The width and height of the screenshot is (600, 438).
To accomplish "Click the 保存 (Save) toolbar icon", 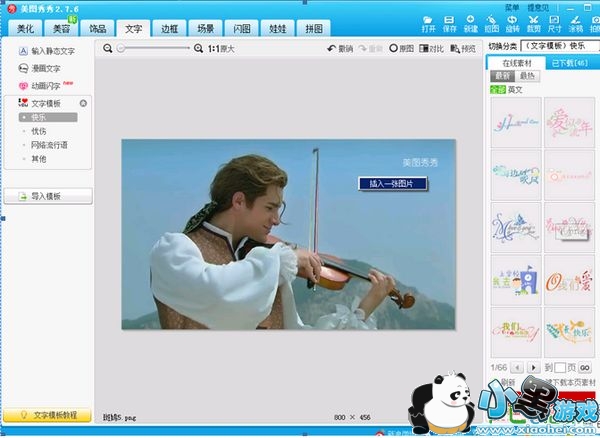I will [449, 24].
